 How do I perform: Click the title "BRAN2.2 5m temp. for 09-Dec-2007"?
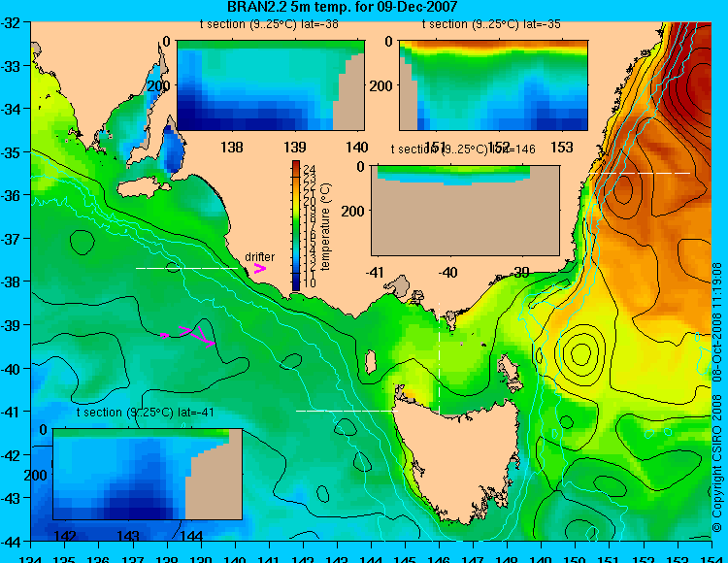pyautogui.click(x=342, y=7)
